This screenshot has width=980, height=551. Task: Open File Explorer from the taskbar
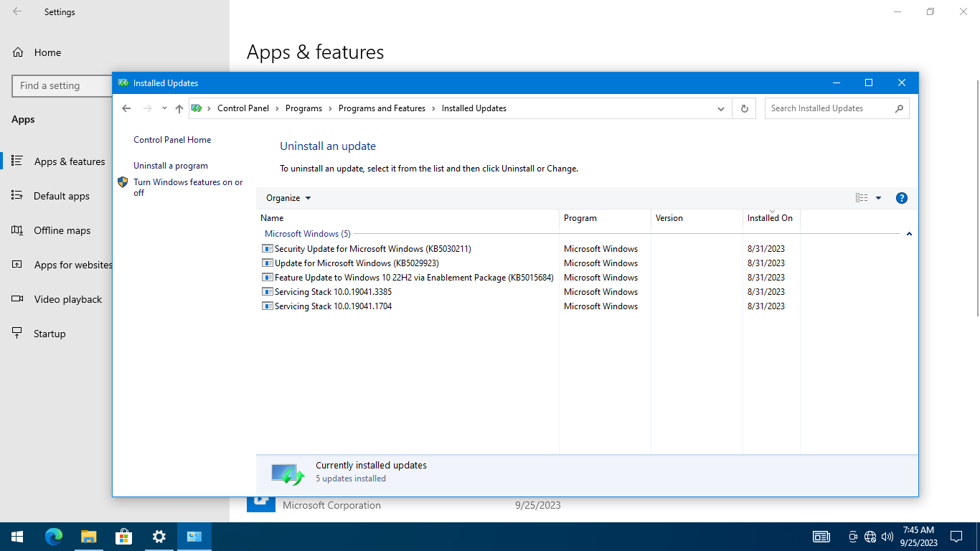pos(88,537)
